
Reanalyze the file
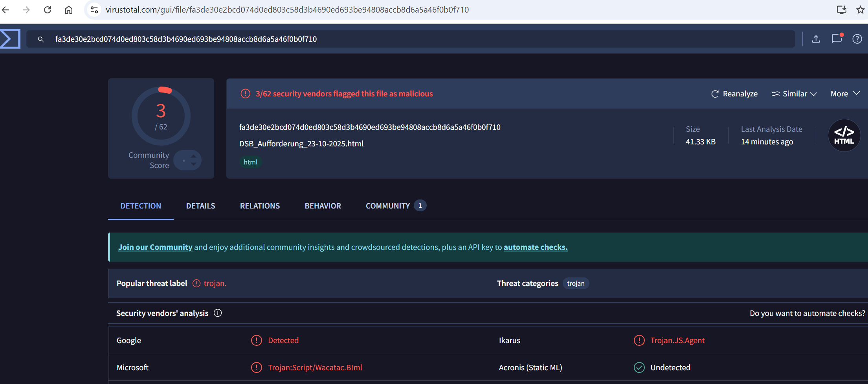pyautogui.click(x=734, y=94)
